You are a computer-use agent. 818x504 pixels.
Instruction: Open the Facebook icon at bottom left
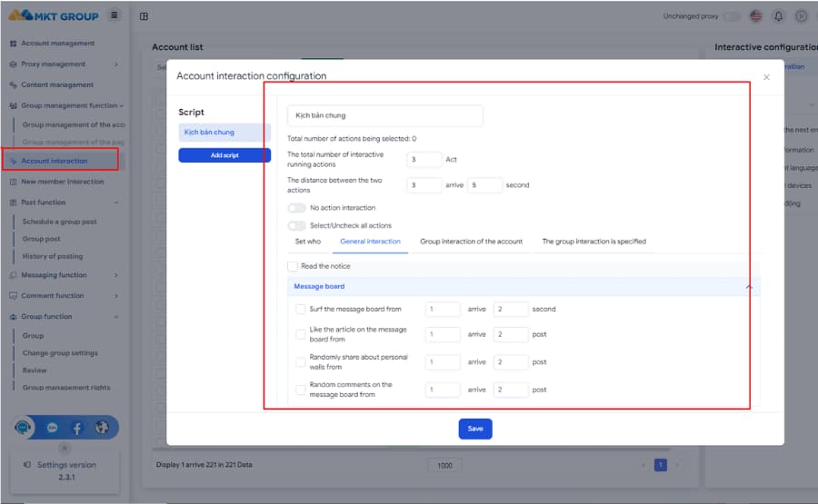(x=76, y=428)
